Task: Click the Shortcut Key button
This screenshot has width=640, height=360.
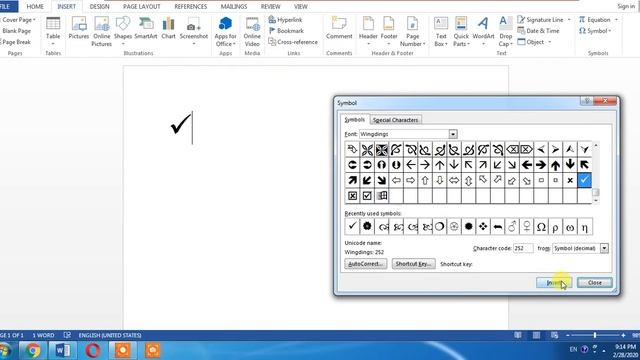Action: point(413,264)
